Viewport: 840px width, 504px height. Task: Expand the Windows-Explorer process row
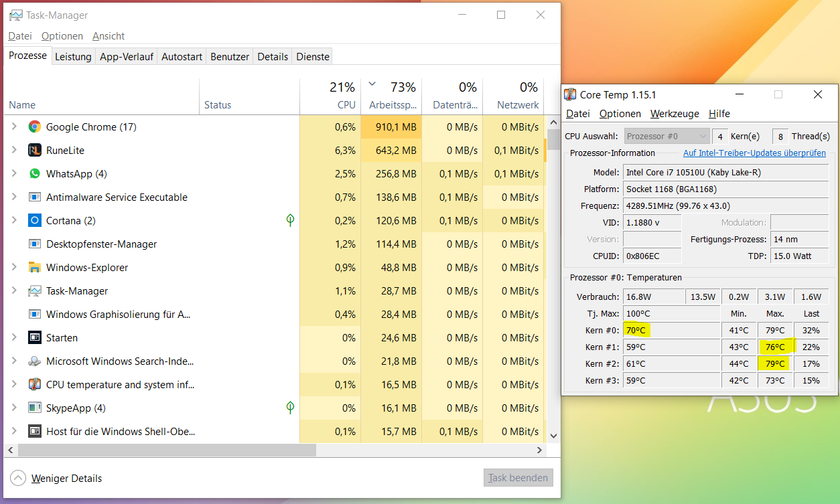pos(14,267)
